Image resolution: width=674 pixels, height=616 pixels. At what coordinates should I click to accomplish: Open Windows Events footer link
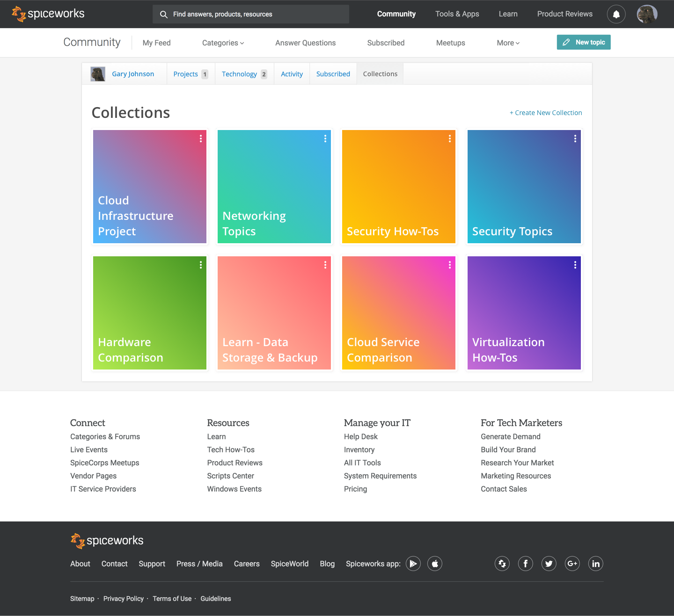[234, 489]
